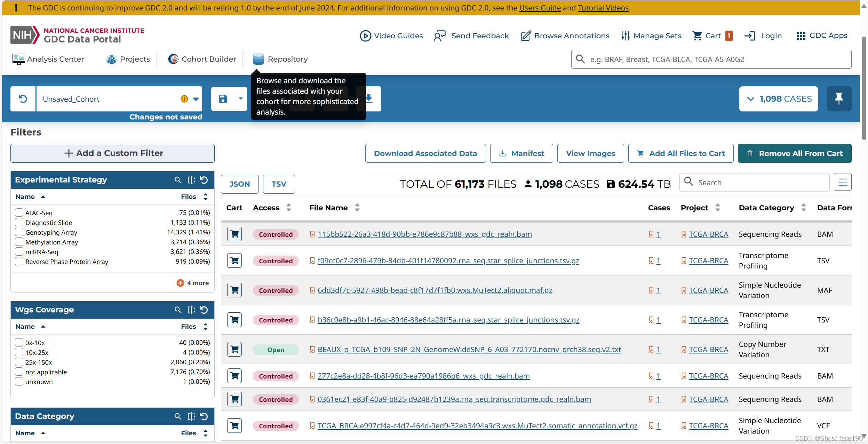Click the pin icon beside 1,098 cases
The image size is (868, 444).
tap(839, 99)
